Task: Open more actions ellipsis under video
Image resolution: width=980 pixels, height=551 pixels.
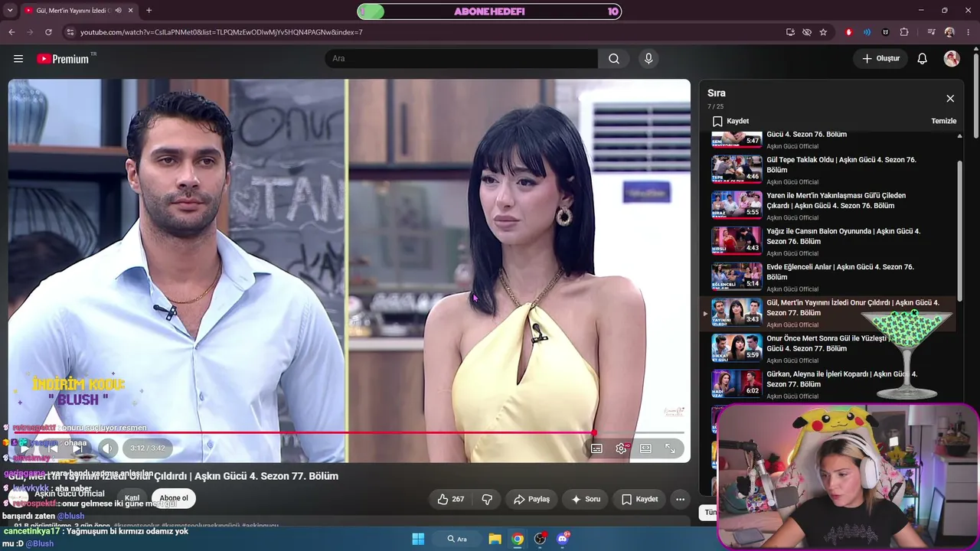Action: 680,499
